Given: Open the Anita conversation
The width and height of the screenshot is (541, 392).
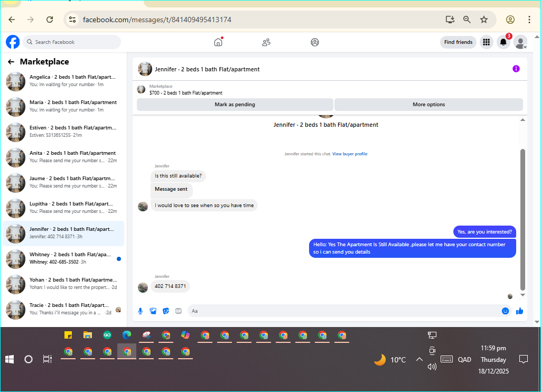Looking at the screenshot, I should click(63, 157).
